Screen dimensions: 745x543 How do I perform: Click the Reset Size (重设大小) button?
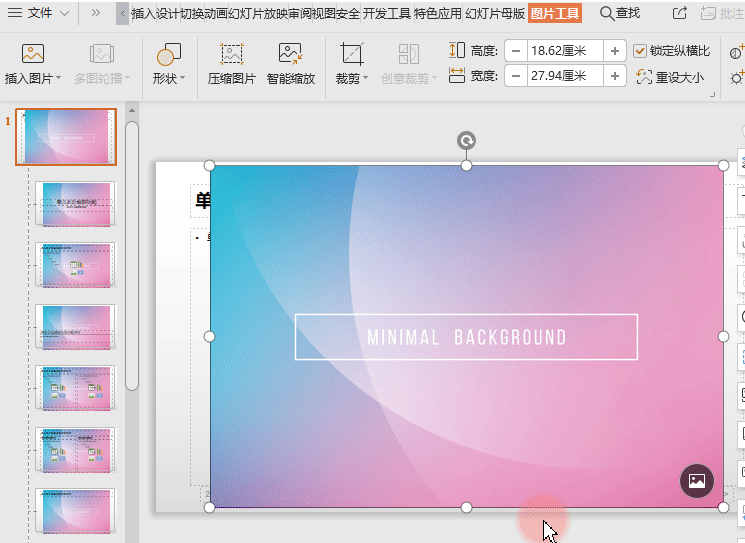(x=670, y=77)
